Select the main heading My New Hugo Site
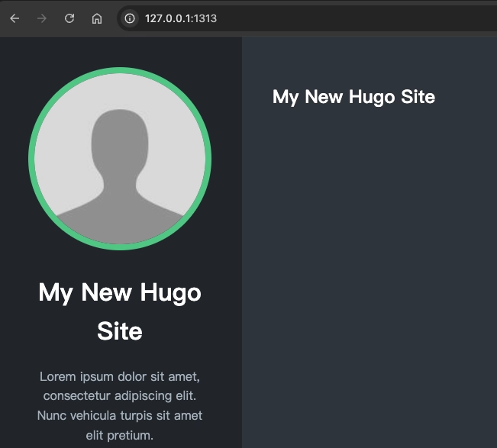The height and width of the screenshot is (448, 497). [353, 97]
